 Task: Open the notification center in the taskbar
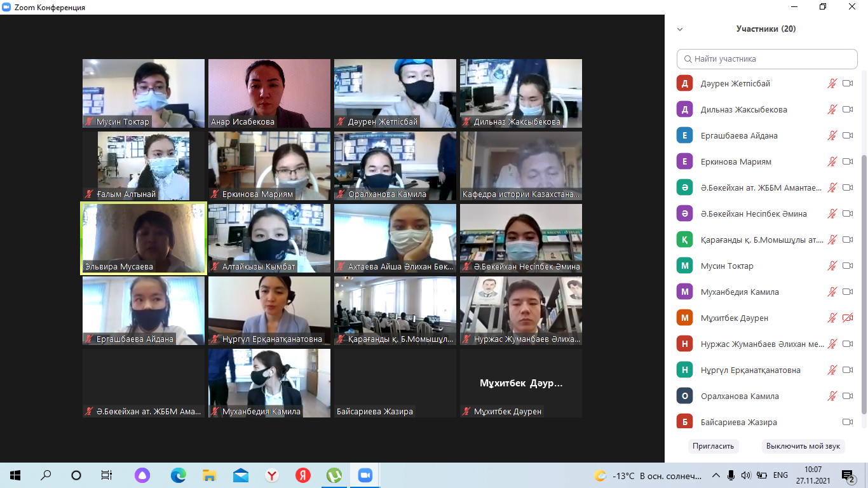[x=848, y=475]
